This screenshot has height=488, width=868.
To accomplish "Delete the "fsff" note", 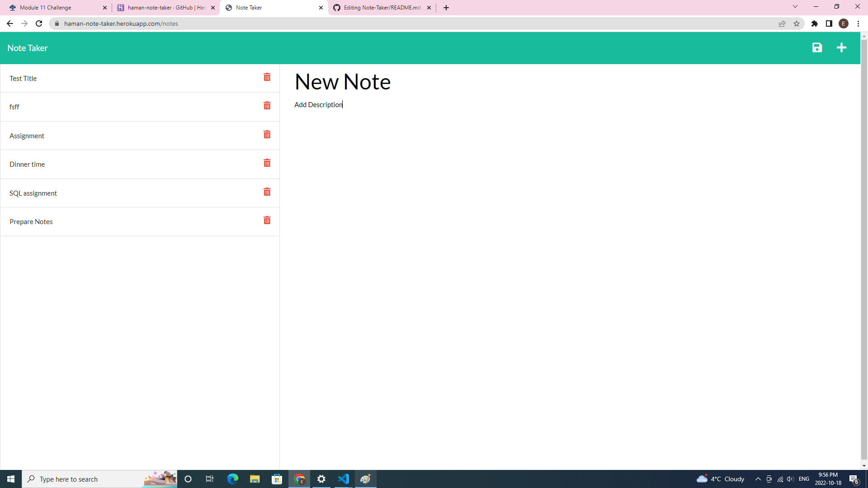I will 267,106.
